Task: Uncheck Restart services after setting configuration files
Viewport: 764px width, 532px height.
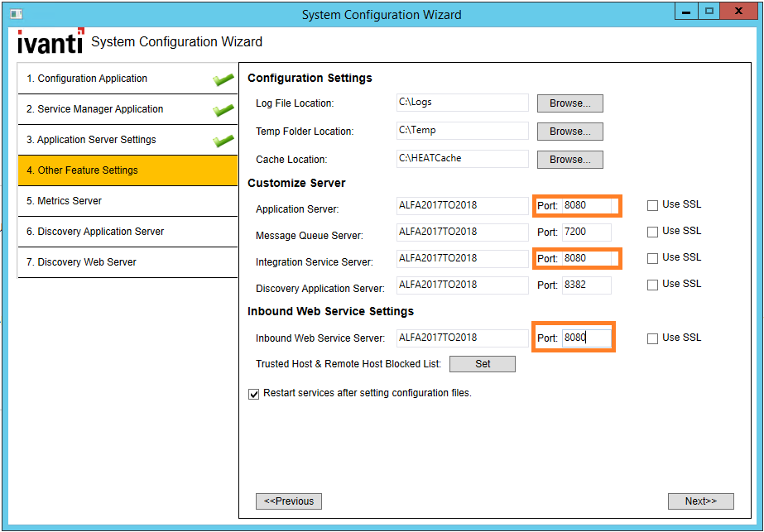Action: point(253,394)
